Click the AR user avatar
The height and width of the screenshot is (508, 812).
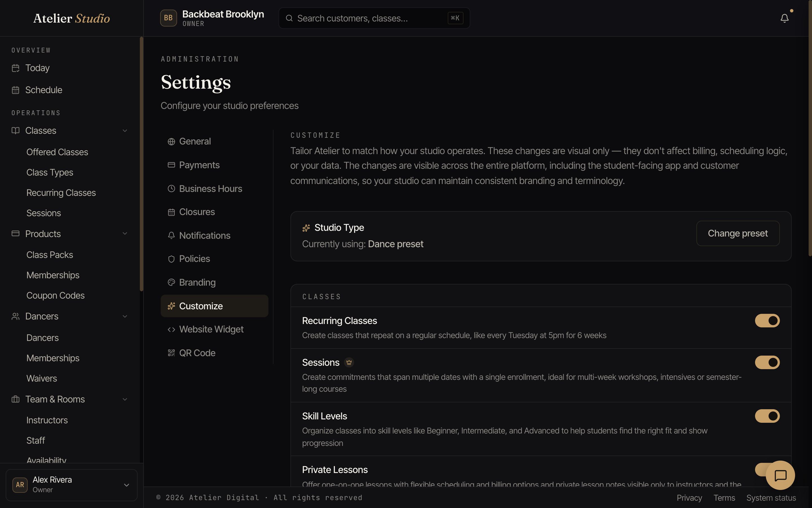point(20,485)
